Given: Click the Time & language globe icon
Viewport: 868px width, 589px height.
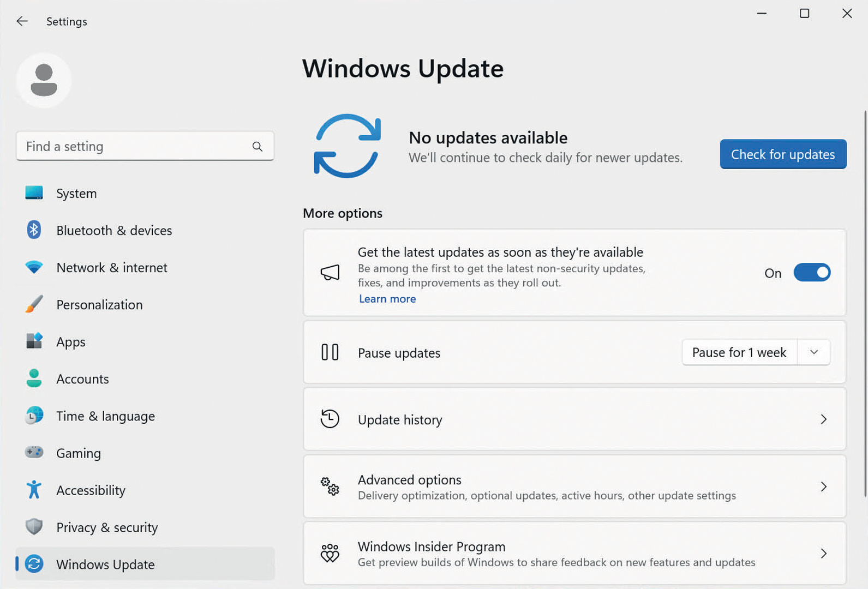Looking at the screenshot, I should click(x=34, y=415).
